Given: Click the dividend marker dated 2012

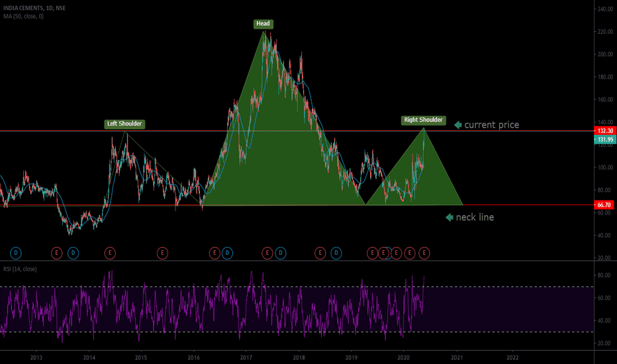Looking at the screenshot, I should pos(16,253).
